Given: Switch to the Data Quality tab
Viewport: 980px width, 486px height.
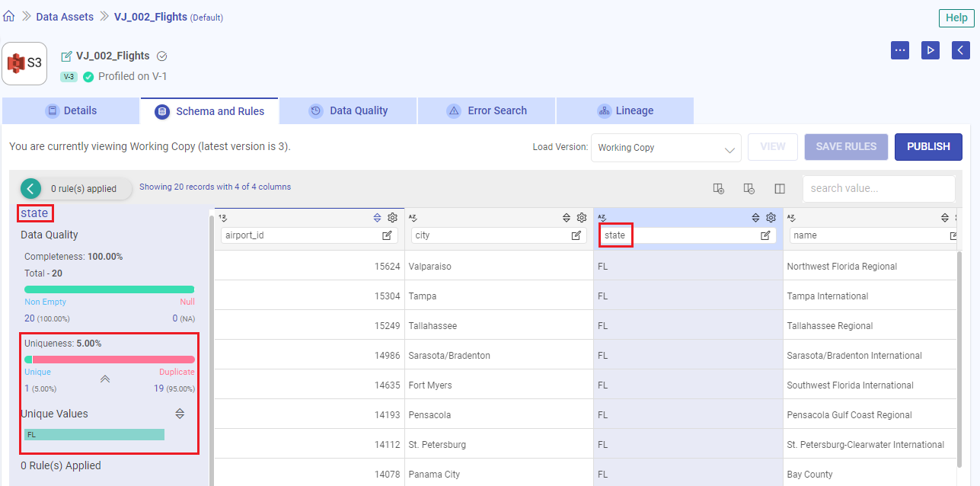Looking at the screenshot, I should [349, 110].
